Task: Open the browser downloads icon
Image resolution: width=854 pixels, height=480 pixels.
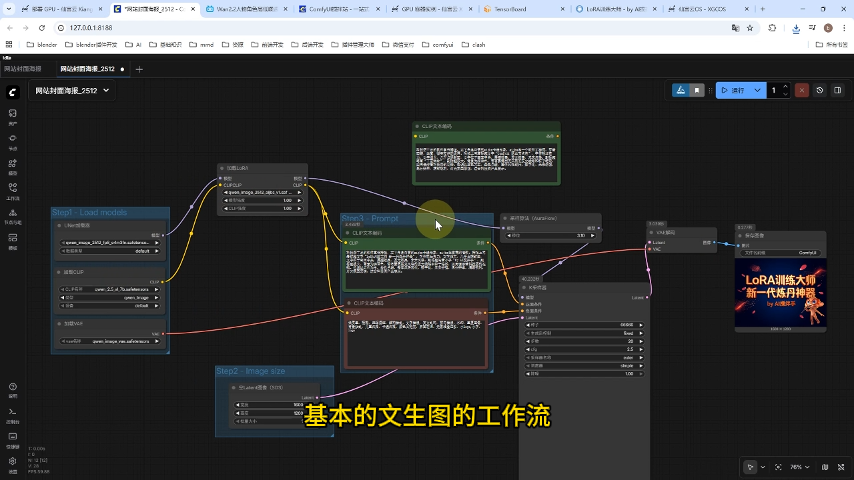Action: click(x=796, y=28)
